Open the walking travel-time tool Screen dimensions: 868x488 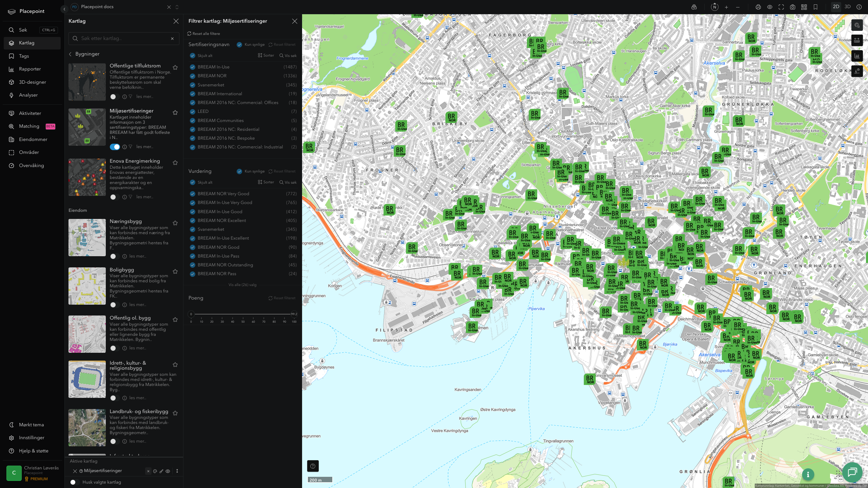(x=857, y=71)
